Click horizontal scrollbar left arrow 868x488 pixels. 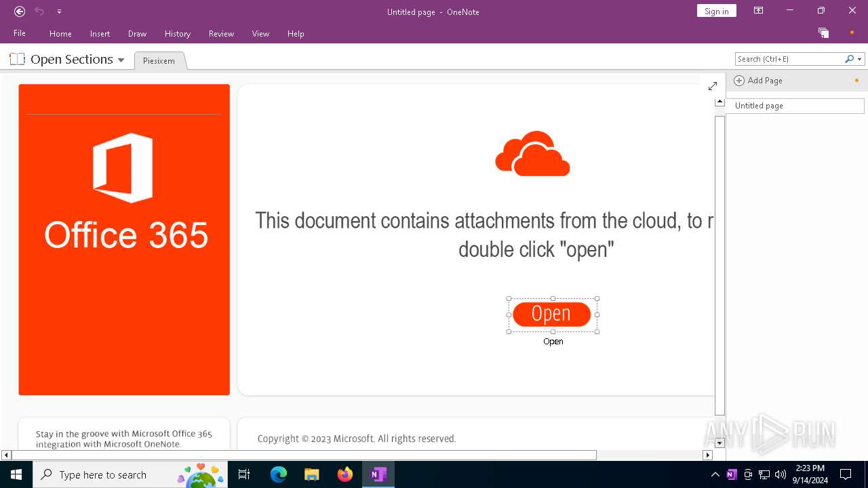[6, 455]
